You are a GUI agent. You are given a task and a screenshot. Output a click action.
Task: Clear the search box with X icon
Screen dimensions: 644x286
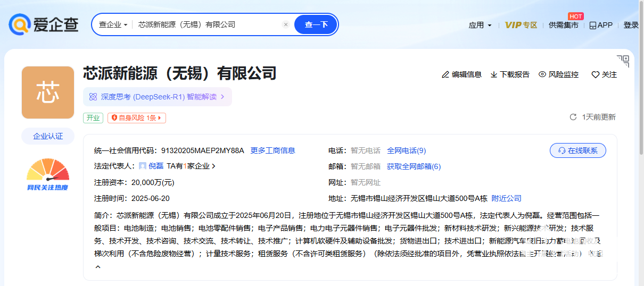tap(286, 24)
